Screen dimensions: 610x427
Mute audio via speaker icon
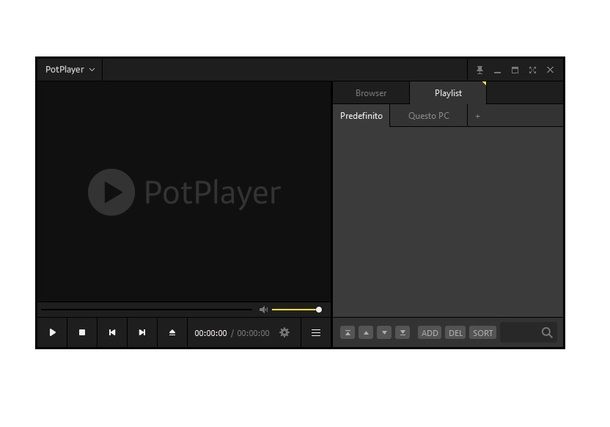pos(263,310)
